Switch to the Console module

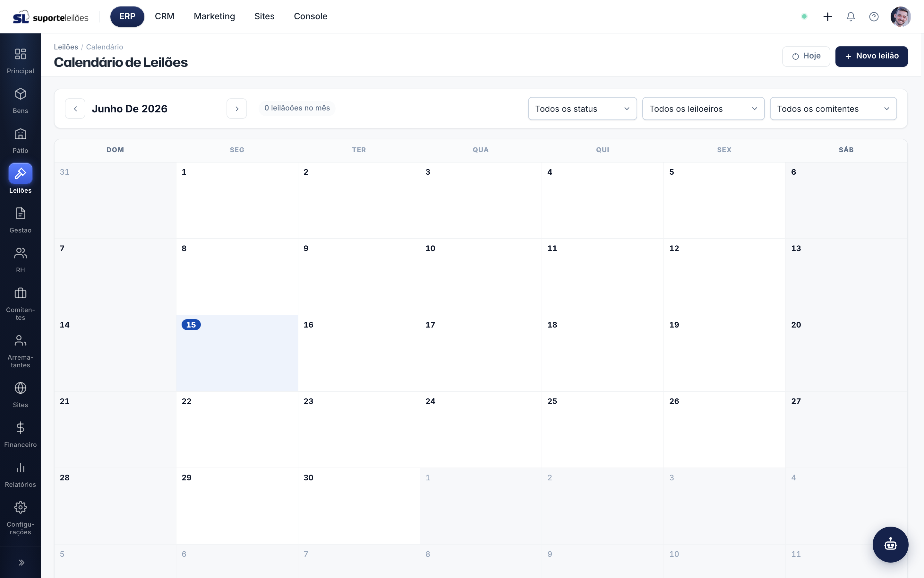pyautogui.click(x=311, y=16)
